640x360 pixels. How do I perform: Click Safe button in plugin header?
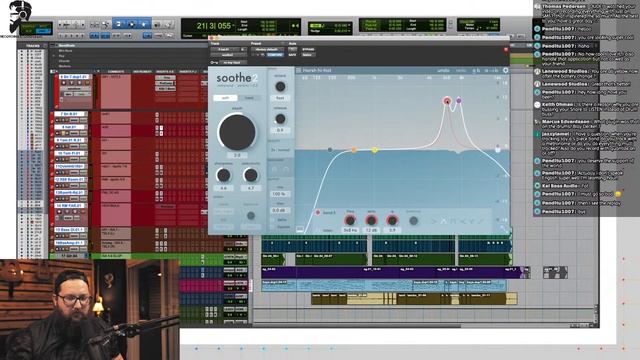tap(293, 54)
